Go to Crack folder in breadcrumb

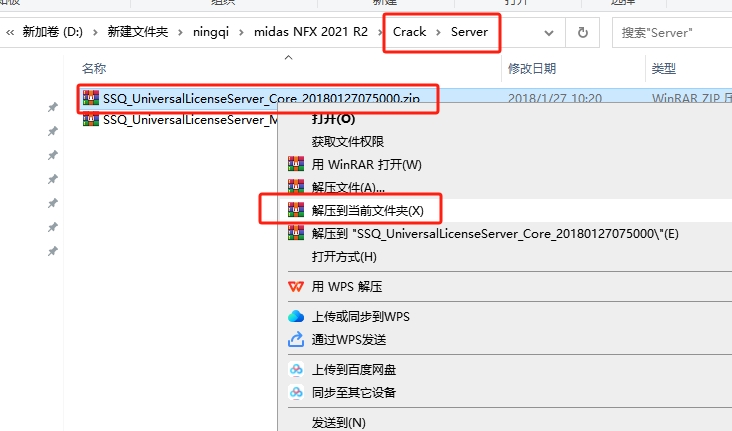[x=409, y=32]
